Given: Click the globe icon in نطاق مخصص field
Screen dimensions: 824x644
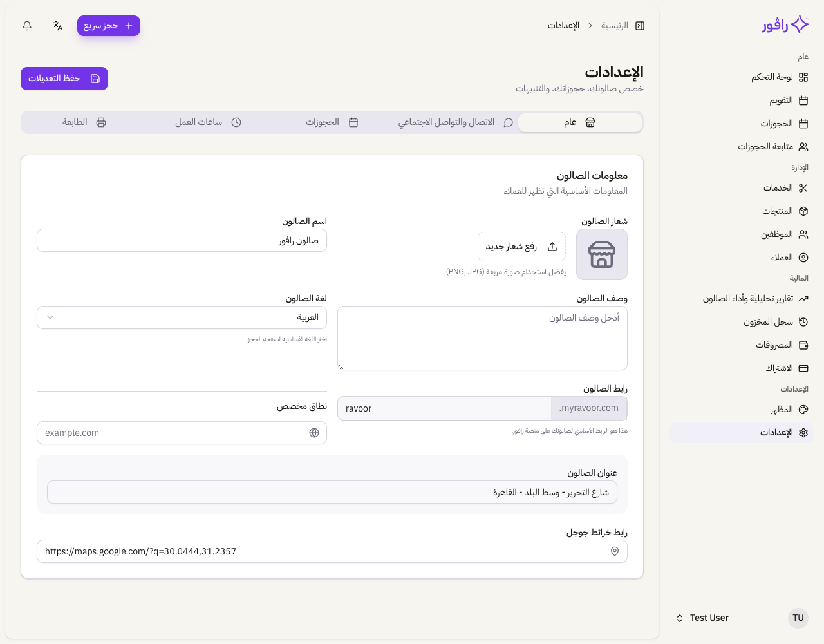Looking at the screenshot, I should click(314, 433).
